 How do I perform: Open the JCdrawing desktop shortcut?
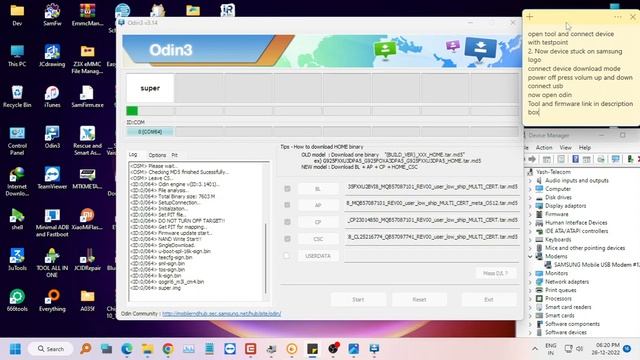(x=52, y=55)
